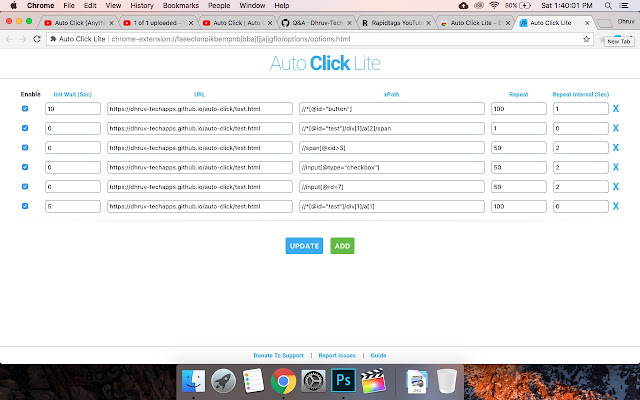640x400 pixels.
Task: Open the JPEG file stack in the dock
Action: (x=417, y=381)
